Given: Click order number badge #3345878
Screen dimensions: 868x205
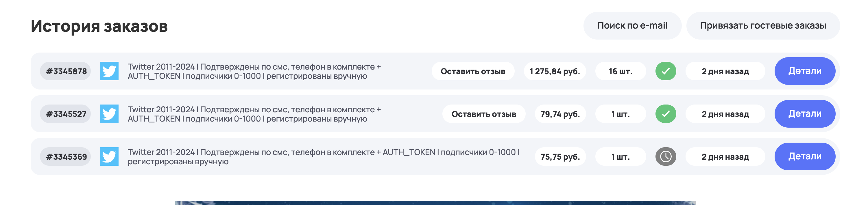Looking at the screenshot, I should [66, 71].
